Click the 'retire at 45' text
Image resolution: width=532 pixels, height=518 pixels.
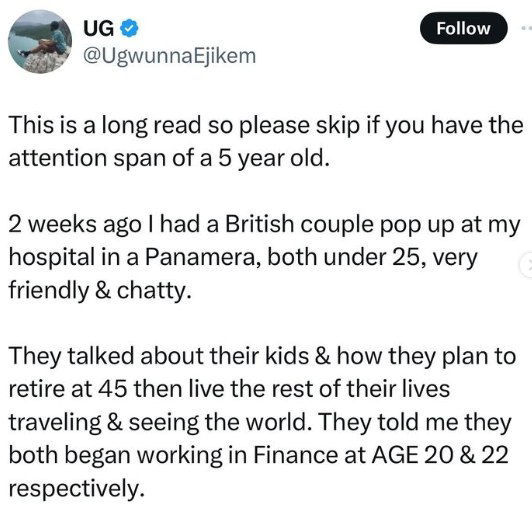[x=68, y=389]
